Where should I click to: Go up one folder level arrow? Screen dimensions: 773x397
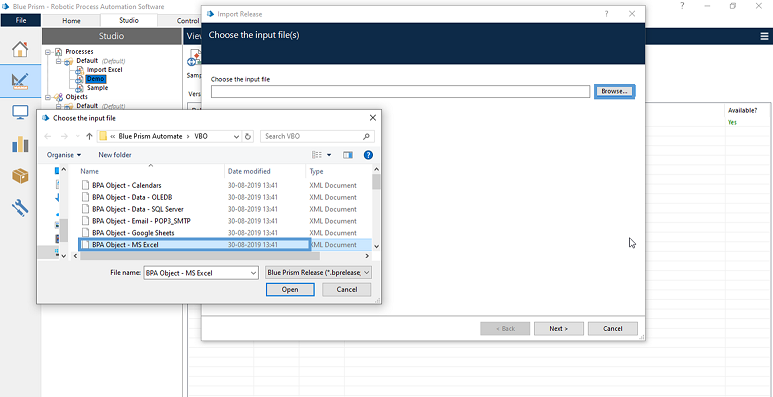tap(89, 137)
